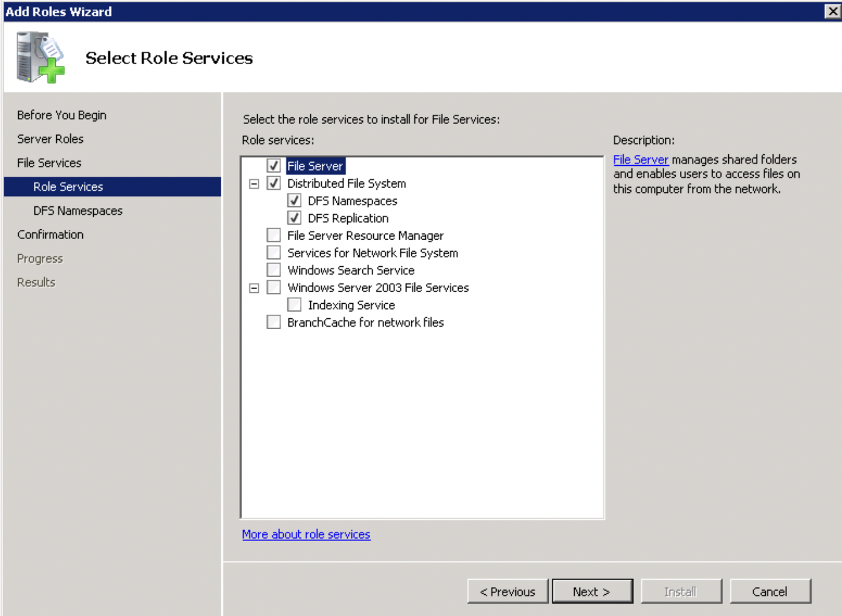Screen dimensions: 842x616
Task: Click the Role services: list label
Action: tap(278, 140)
